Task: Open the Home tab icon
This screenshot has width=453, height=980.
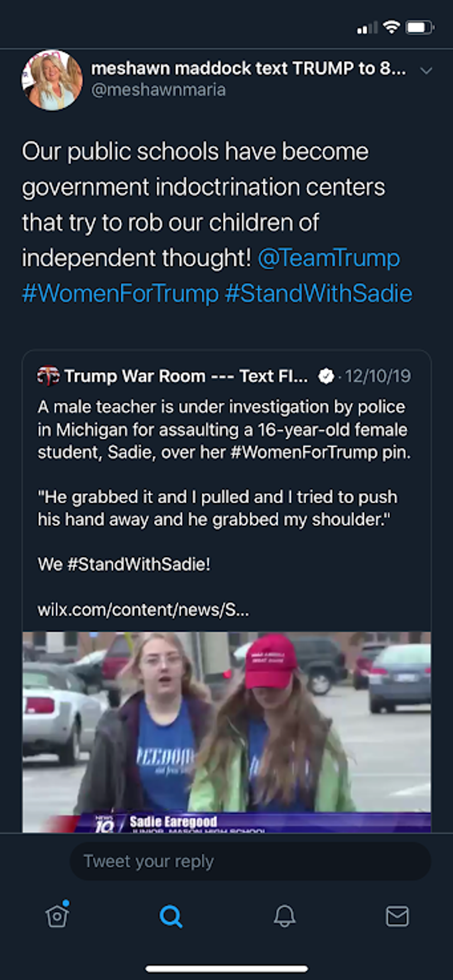Action: 57,916
